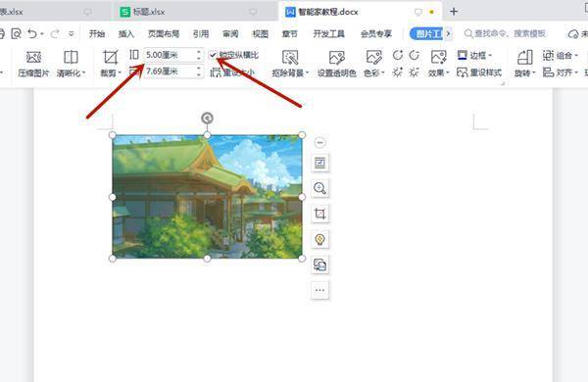
Task: Click the decrease contrast icon
Action: click(x=414, y=55)
